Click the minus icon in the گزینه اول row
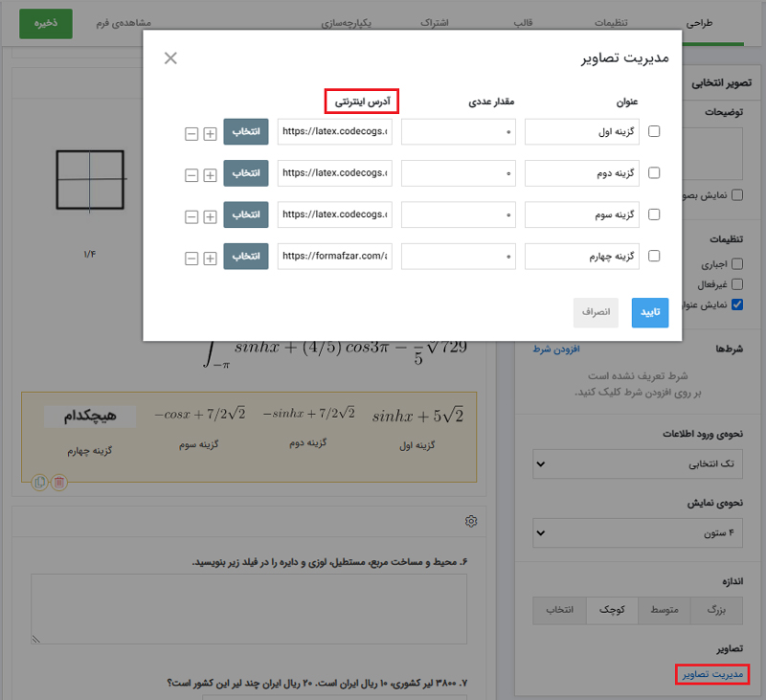766x700 pixels. point(191,132)
